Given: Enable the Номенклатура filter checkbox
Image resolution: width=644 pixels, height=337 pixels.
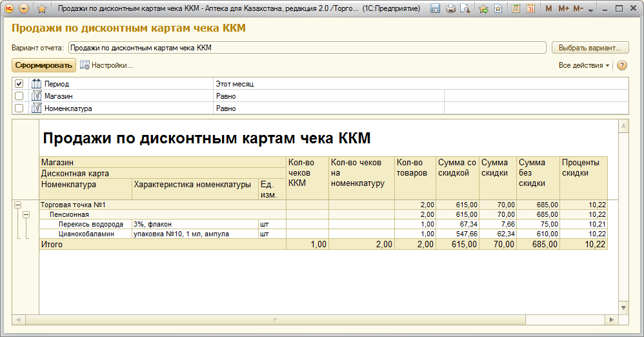Looking at the screenshot, I should tap(19, 108).
